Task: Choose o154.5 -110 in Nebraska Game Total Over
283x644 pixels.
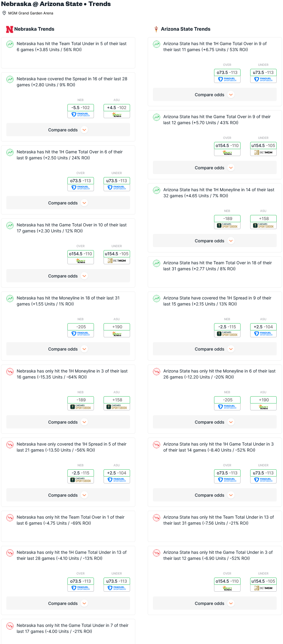Action: 81,254
